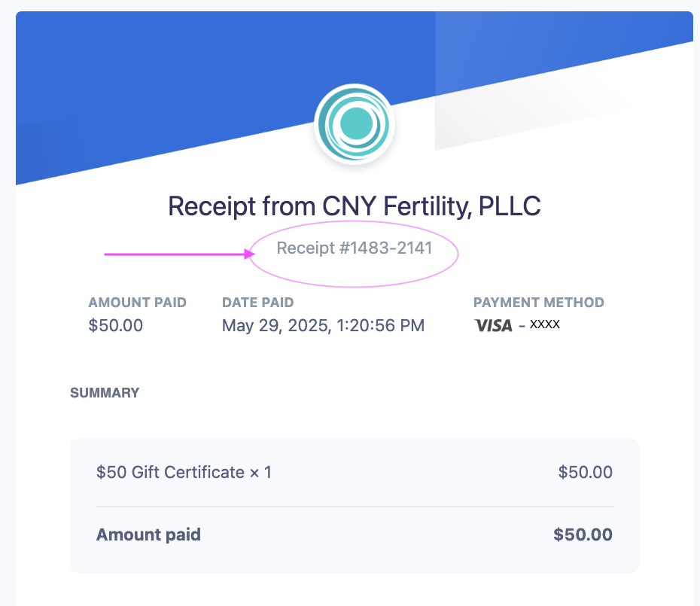Click the VISA card logo
Screen dimensions: 700x606
click(493, 325)
